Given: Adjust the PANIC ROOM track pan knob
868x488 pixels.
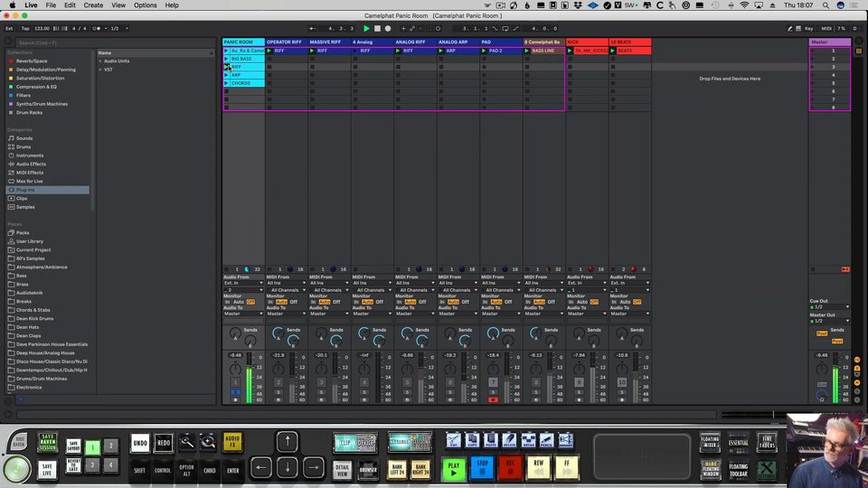Looking at the screenshot, I should pos(235,369).
